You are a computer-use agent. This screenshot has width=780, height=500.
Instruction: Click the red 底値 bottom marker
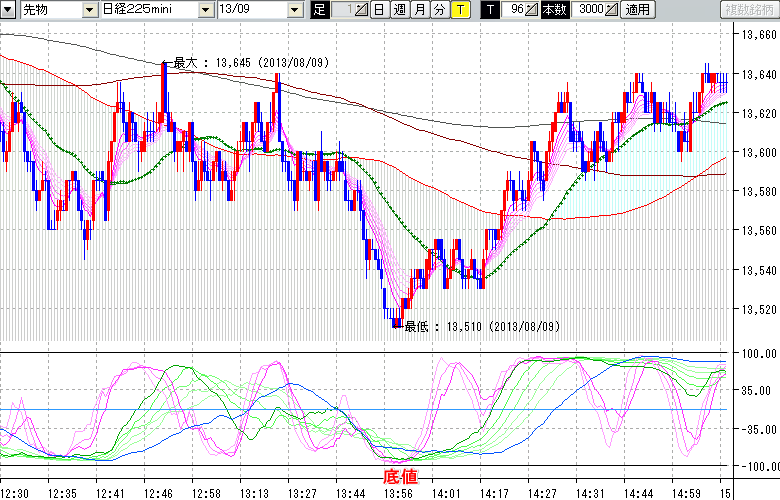tap(401, 476)
